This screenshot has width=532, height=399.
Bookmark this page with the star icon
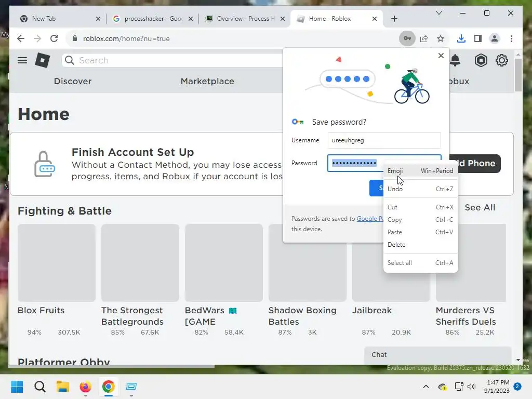441,38
